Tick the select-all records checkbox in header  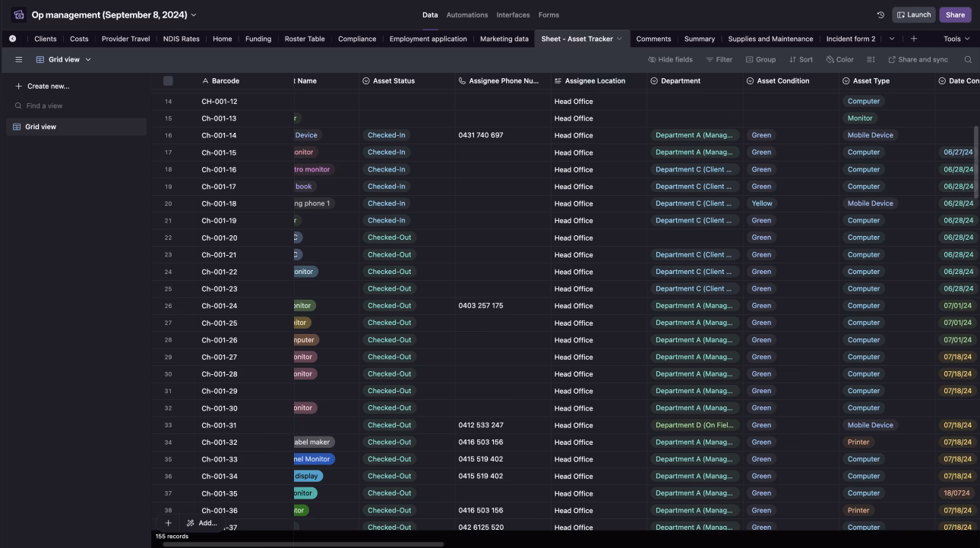click(x=168, y=81)
